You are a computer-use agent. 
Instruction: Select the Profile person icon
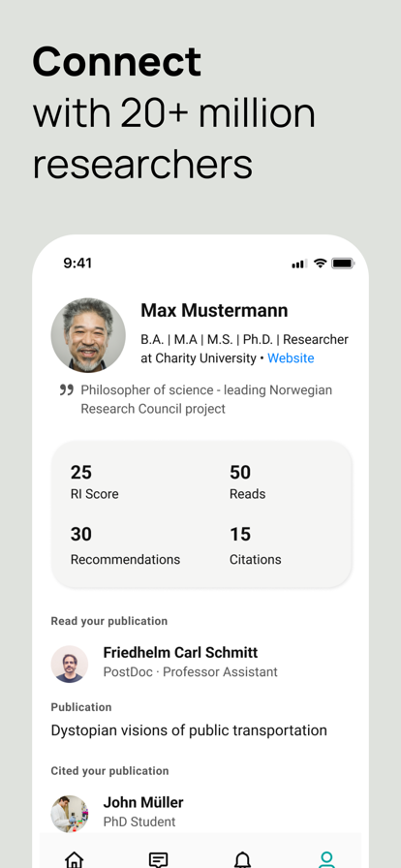pos(326,859)
